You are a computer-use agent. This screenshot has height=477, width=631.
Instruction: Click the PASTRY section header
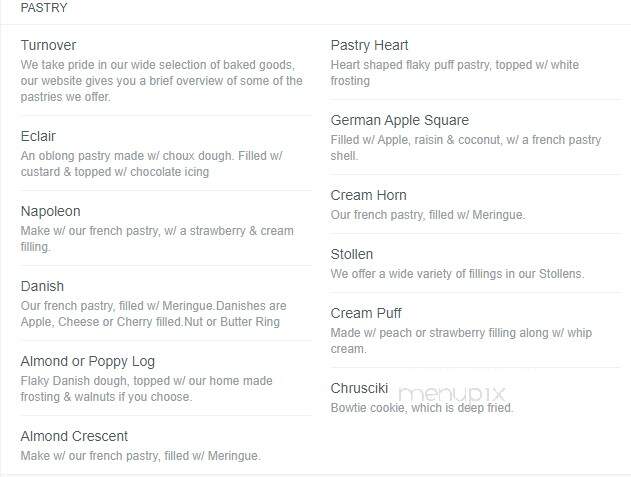coord(44,8)
